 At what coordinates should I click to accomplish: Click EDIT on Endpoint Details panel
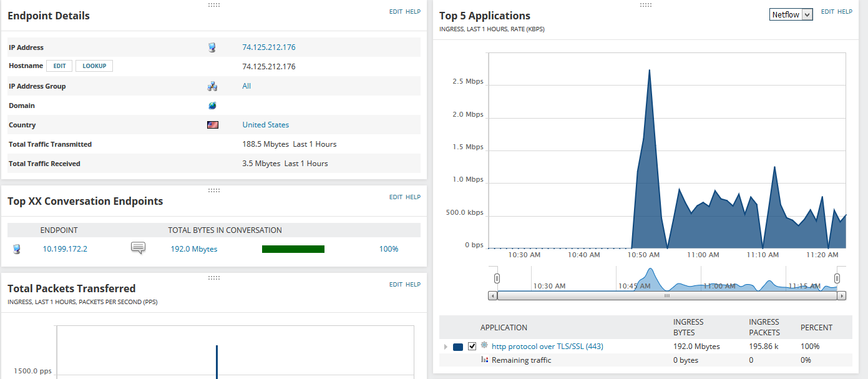tap(396, 11)
